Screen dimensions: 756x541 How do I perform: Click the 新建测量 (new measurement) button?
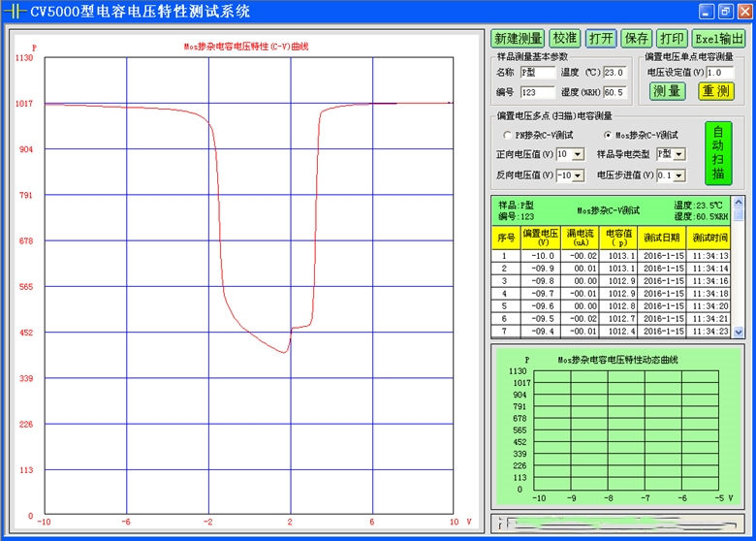point(518,39)
